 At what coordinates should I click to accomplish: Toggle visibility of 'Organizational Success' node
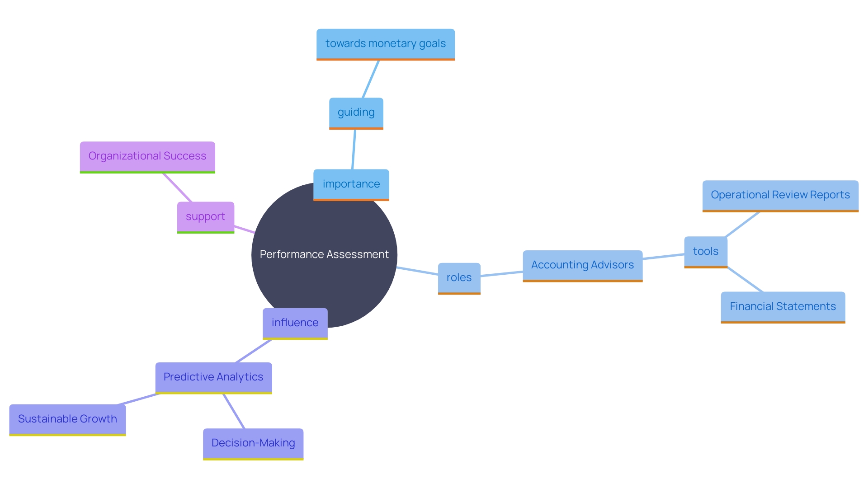[x=146, y=155]
